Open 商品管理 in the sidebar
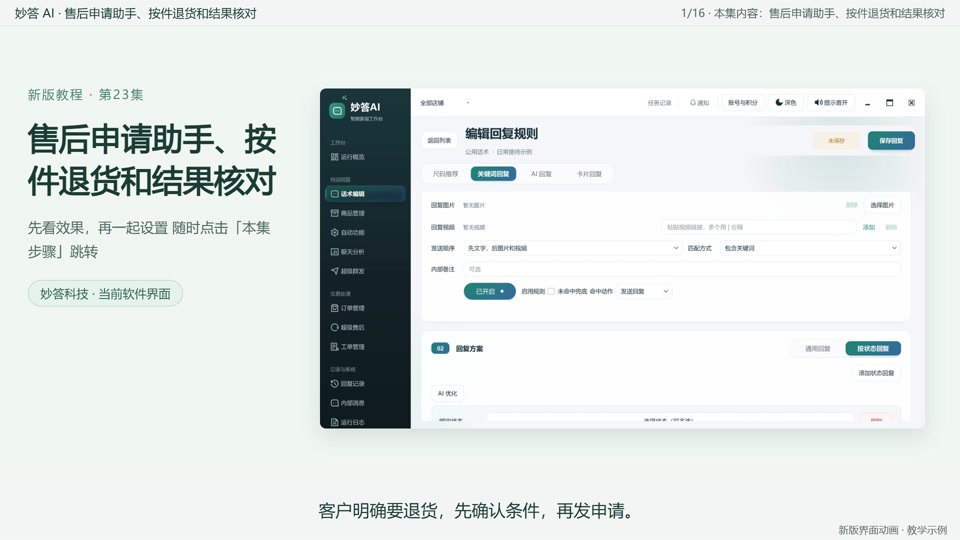The image size is (960, 540). click(347, 213)
